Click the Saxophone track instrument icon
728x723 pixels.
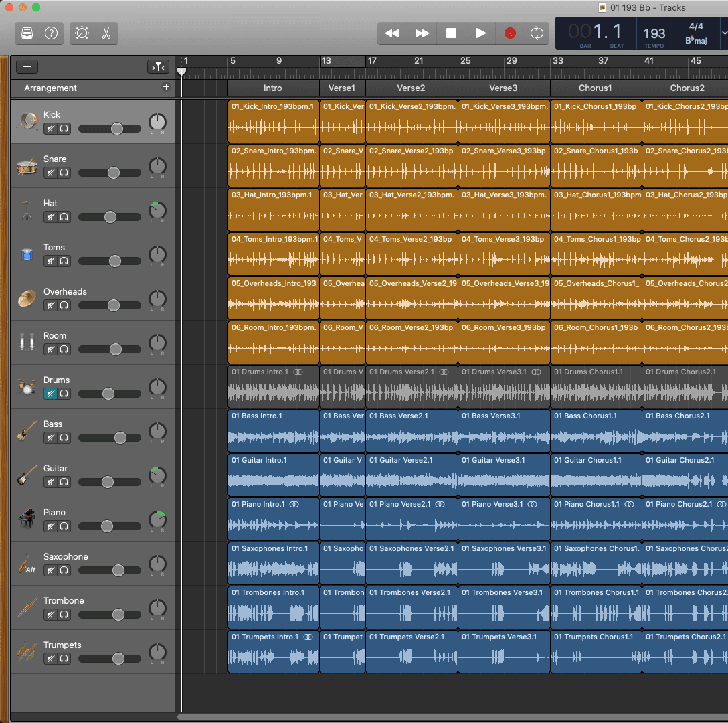[x=27, y=564]
